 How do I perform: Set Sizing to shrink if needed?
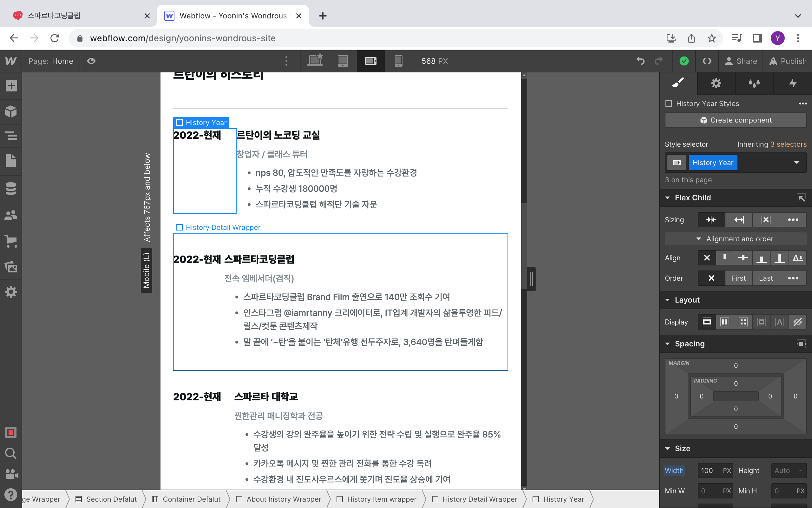tap(711, 220)
